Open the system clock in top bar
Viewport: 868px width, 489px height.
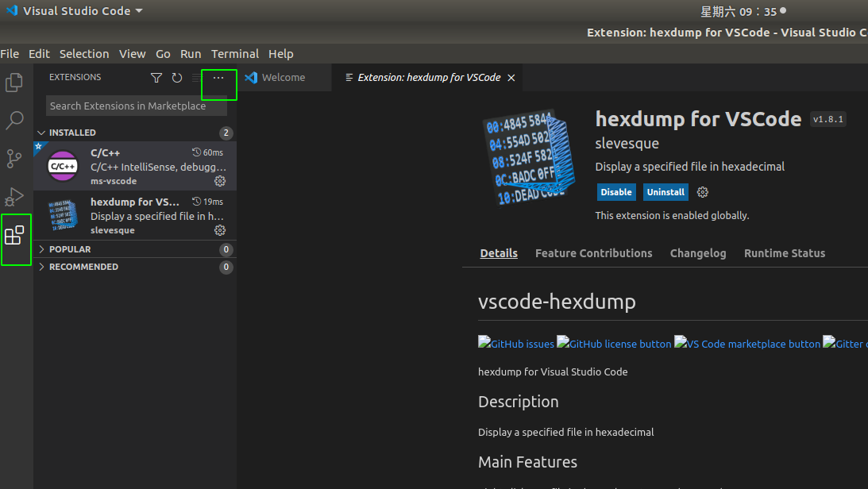pyautogui.click(x=739, y=11)
